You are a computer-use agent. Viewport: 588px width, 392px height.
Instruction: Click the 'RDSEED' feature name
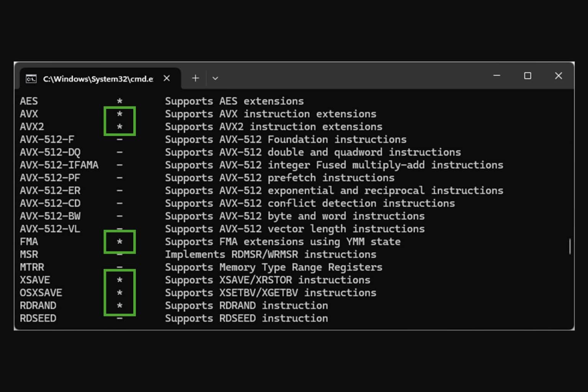(38, 318)
